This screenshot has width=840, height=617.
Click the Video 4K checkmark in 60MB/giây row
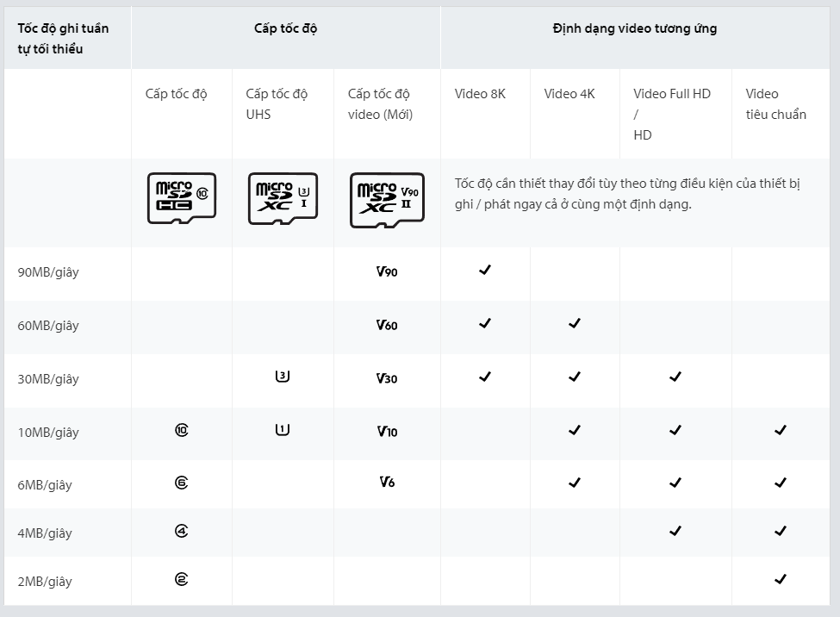tap(575, 323)
